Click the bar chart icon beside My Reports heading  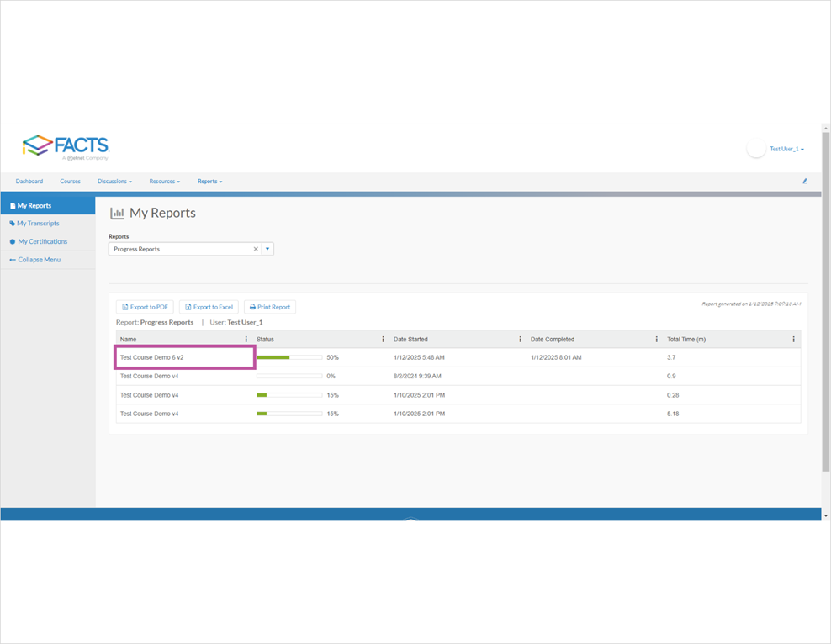(x=118, y=213)
